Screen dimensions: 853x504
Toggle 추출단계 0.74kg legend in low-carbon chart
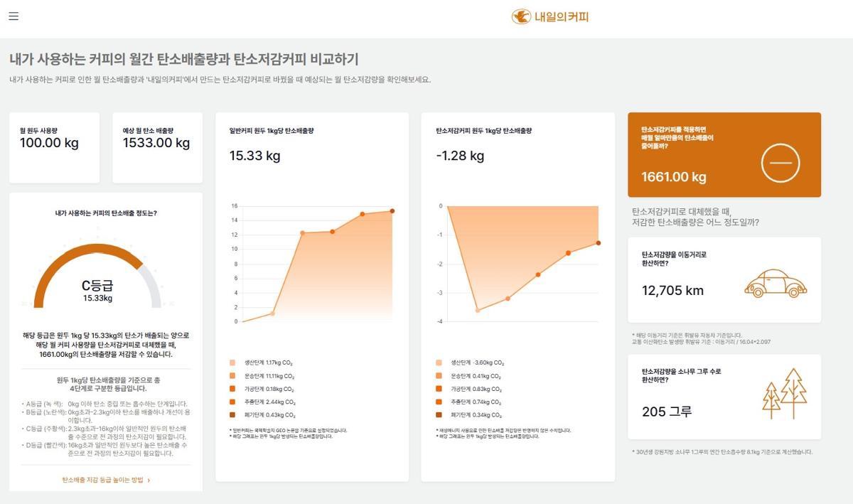point(476,402)
